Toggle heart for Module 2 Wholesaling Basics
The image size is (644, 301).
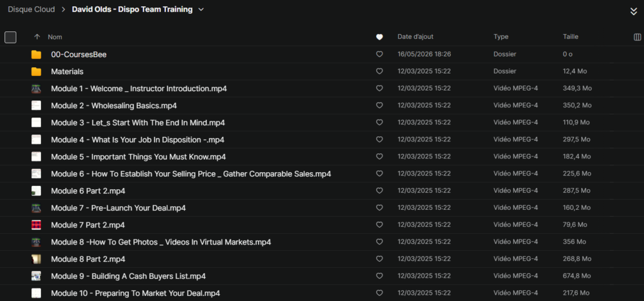[379, 106]
